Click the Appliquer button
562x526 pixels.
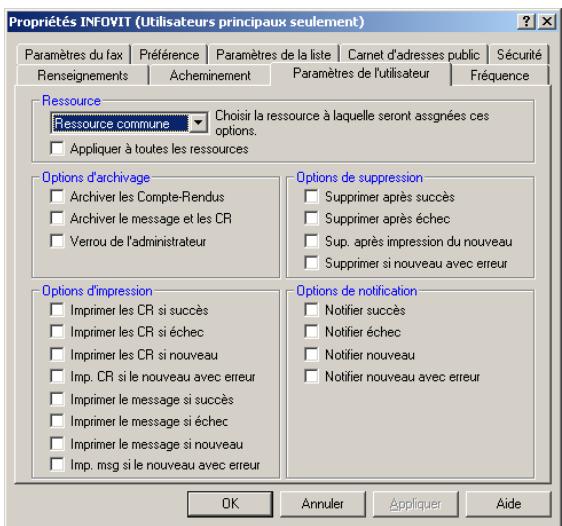click(415, 504)
